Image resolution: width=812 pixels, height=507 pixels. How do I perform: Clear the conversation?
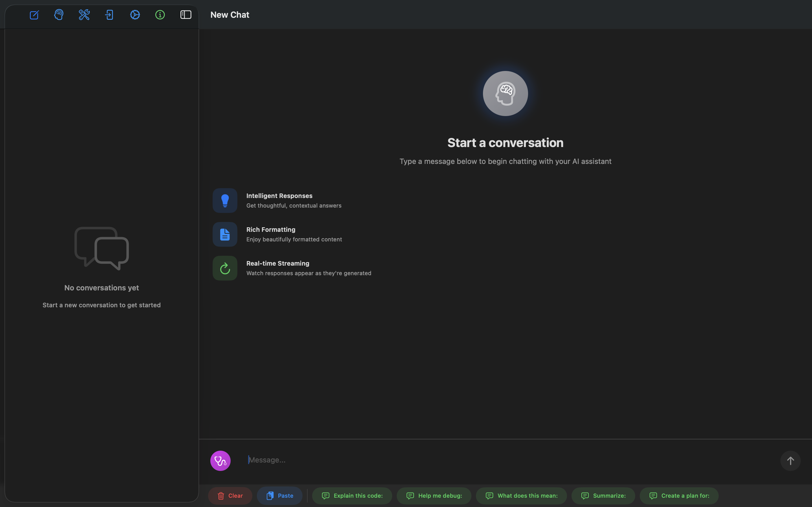pos(230,496)
